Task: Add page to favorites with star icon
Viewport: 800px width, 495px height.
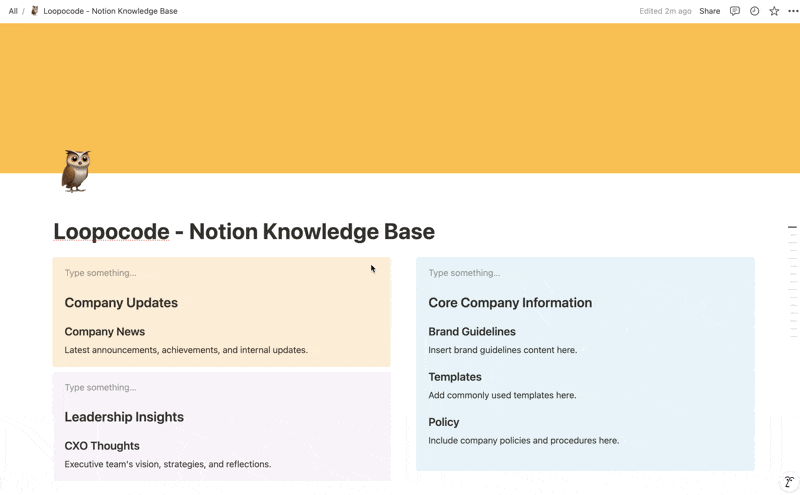Action: [774, 11]
